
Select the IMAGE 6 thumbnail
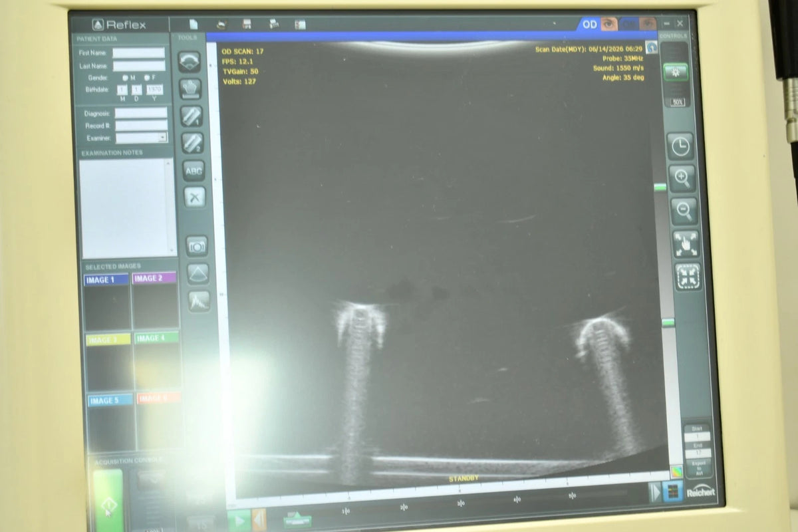160,421
